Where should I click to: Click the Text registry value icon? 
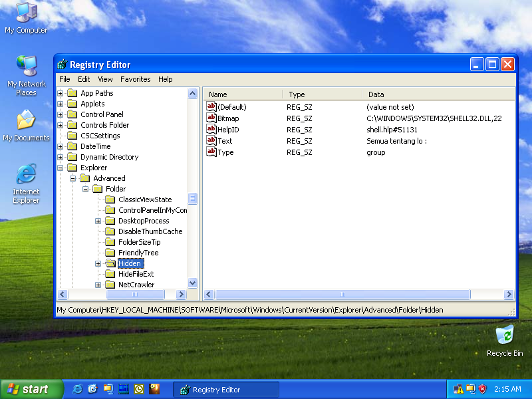211,141
